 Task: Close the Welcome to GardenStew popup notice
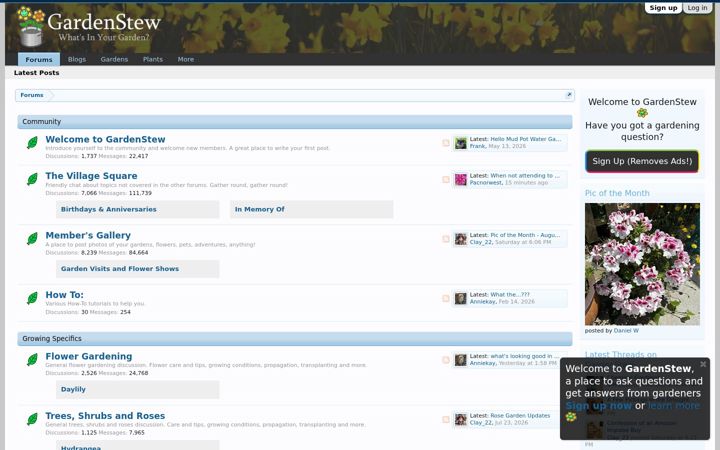[x=703, y=364]
